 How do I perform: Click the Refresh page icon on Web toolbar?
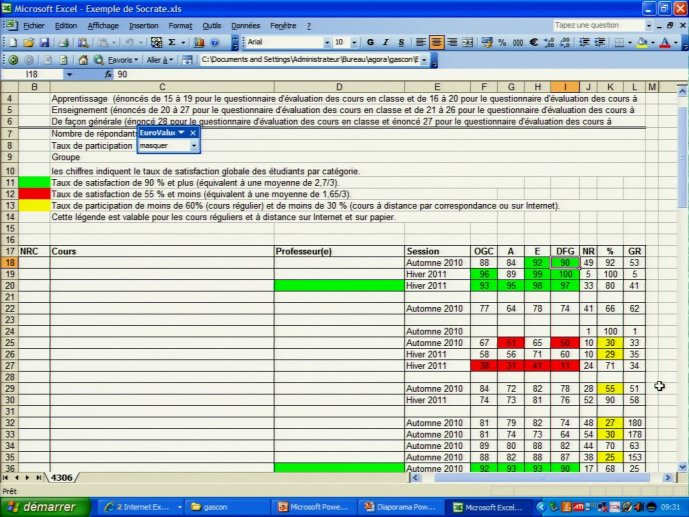[x=64, y=60]
